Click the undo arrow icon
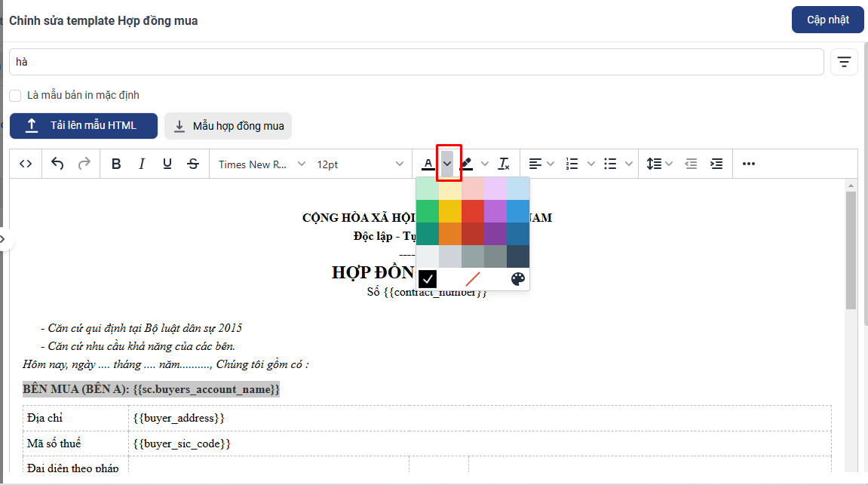 pos(57,164)
